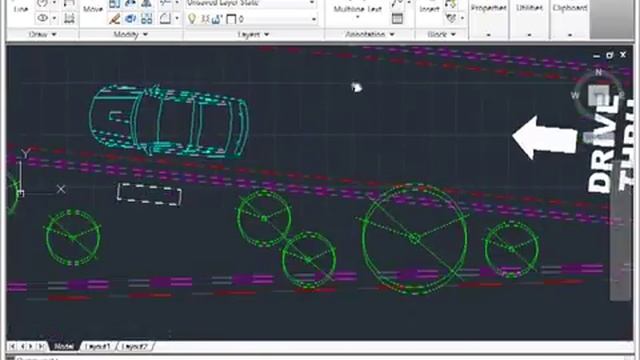Click the layer 0 color square
Image resolution: width=640 pixels, height=360 pixels.
[x=231, y=19]
